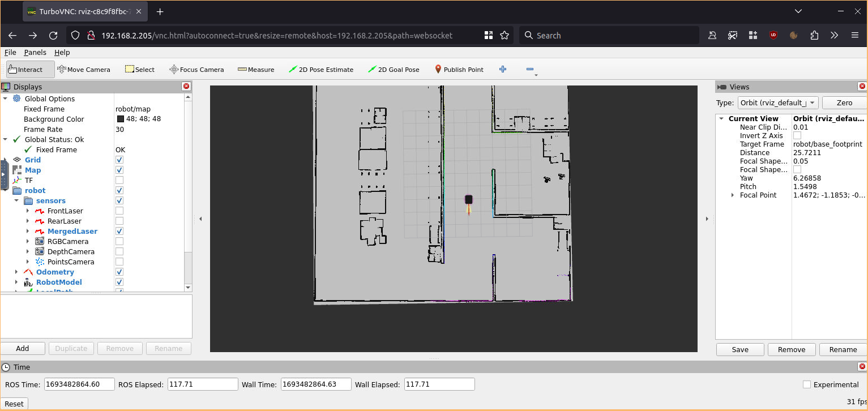
Task: Open a new browser tab
Action: pos(160,11)
